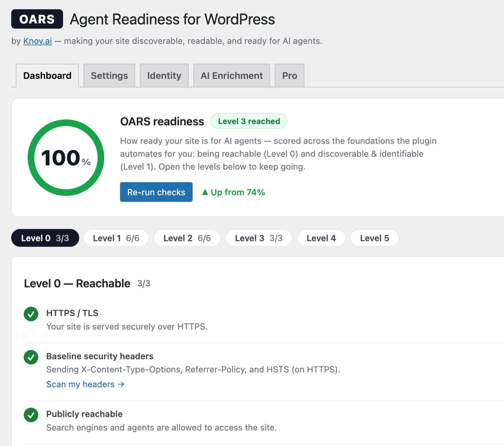Click the green check beside Baseline security headers
Image resolution: width=504 pixels, height=446 pixels.
(x=31, y=357)
